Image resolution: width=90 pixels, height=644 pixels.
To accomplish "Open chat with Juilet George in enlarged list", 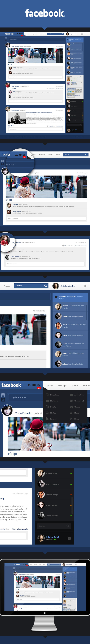I will 54,494.
